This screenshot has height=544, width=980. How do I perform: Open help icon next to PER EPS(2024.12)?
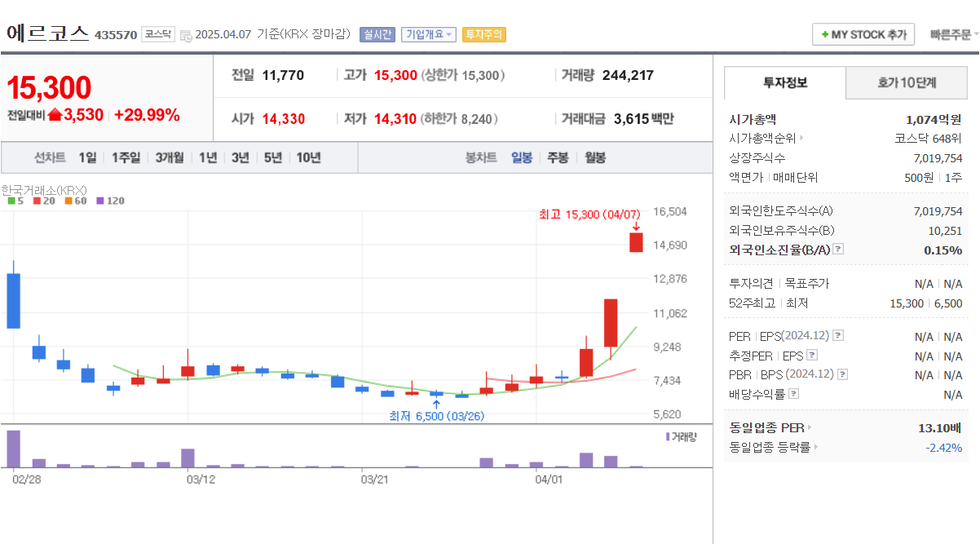838,336
